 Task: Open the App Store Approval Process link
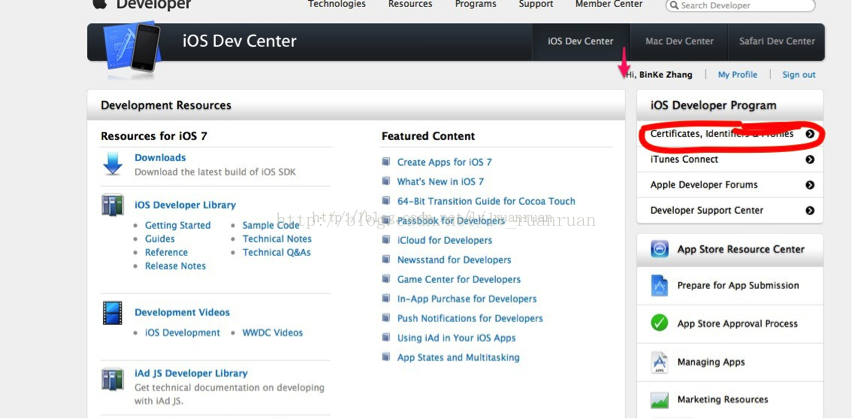tap(737, 323)
